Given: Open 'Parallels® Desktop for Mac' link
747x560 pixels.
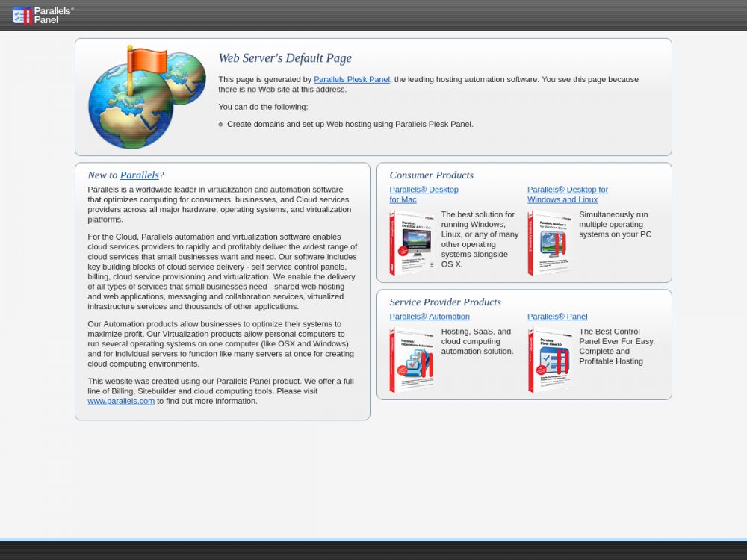Looking at the screenshot, I should click(424, 190).
